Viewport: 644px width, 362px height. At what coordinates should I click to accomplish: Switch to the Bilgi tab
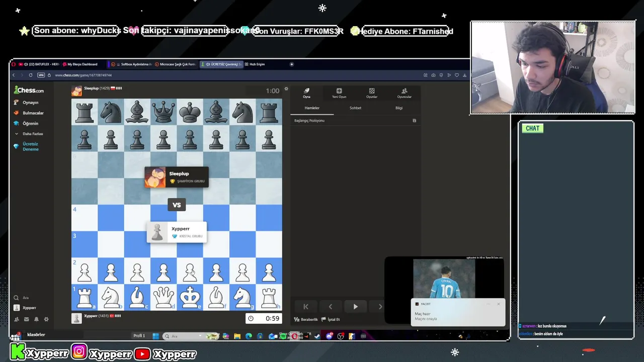[x=399, y=108]
